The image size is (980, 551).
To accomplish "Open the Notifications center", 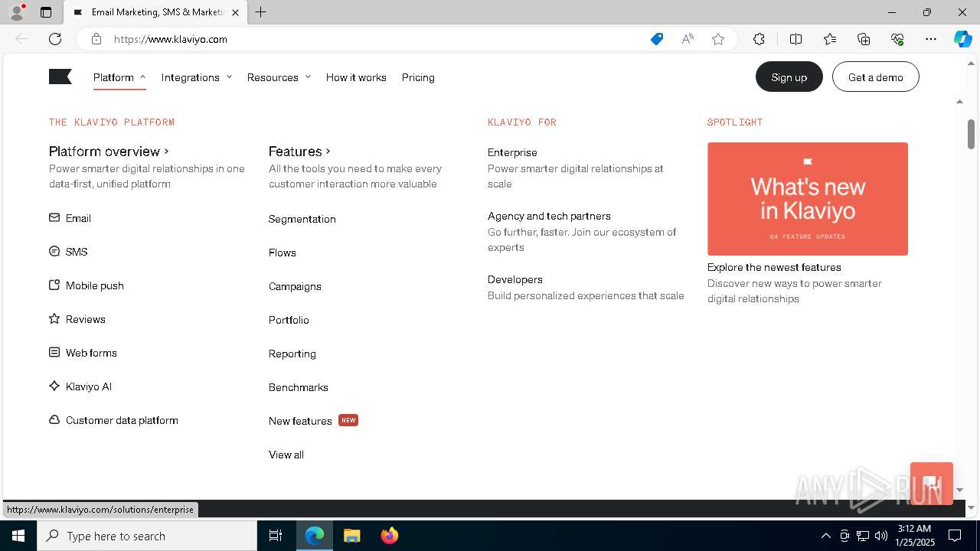I will tap(955, 536).
